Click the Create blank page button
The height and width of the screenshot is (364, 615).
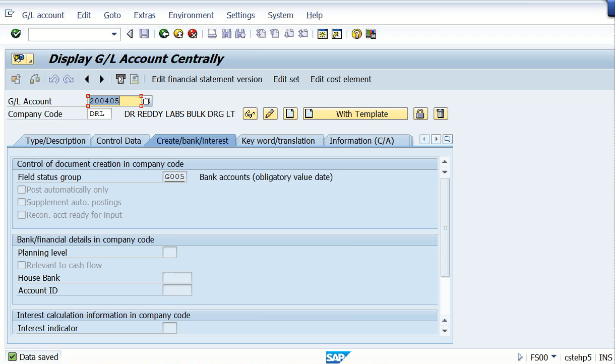coord(290,114)
